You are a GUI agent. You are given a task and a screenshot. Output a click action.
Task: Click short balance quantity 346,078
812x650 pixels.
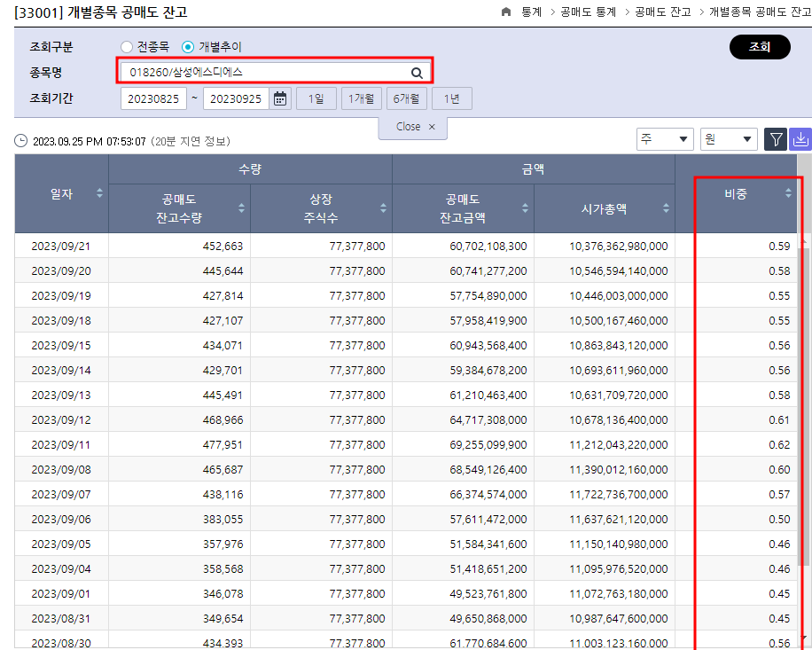point(223,594)
